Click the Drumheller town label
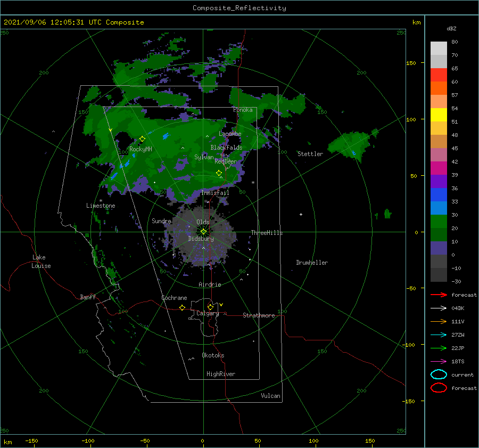The height and width of the screenshot is (448, 479). click(x=312, y=263)
